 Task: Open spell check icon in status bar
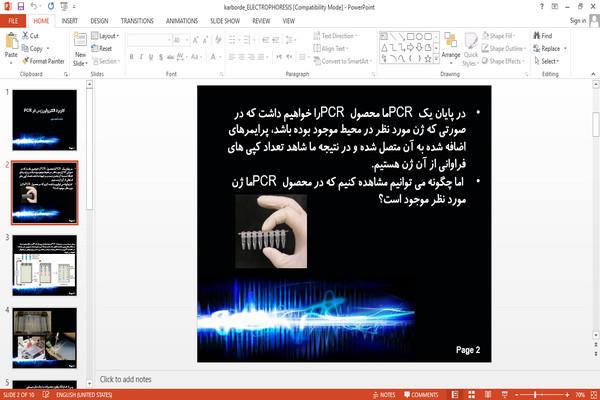pyautogui.click(x=46, y=395)
